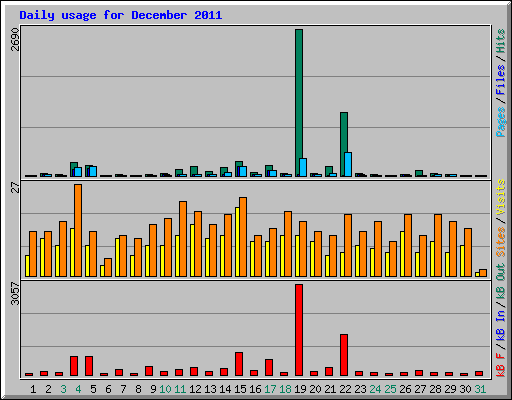Select the orange visits bar for day 4

click(x=78, y=230)
